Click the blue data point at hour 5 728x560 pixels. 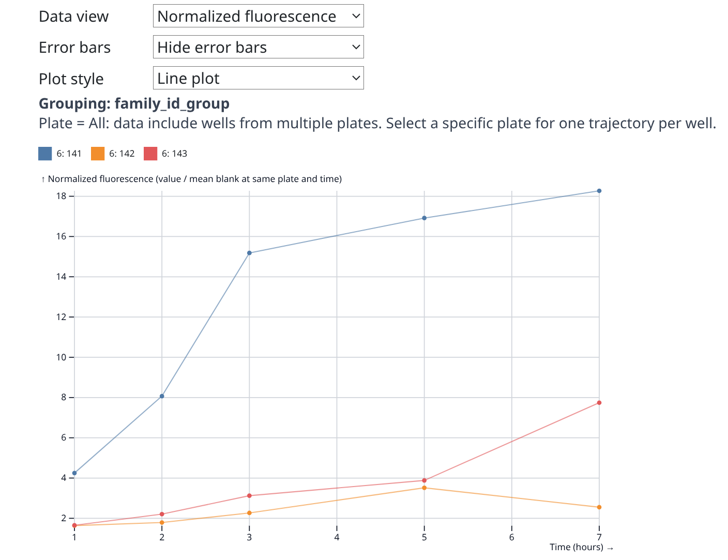[424, 218]
